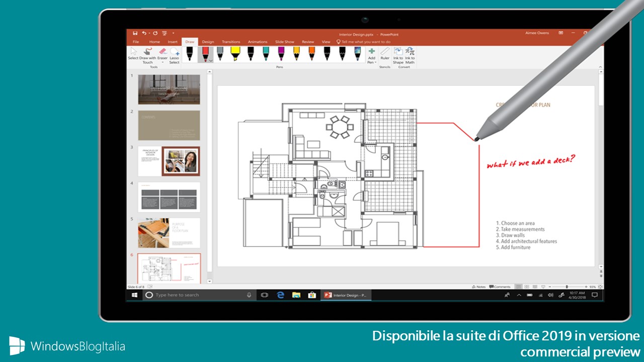Open the File tab
644x362 pixels.
tap(135, 42)
